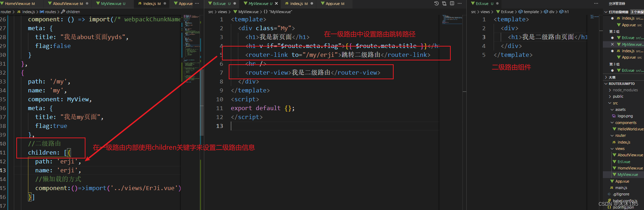Click unsaved dot on AboutView.vue tab
644x210 pixels.
[87, 4]
